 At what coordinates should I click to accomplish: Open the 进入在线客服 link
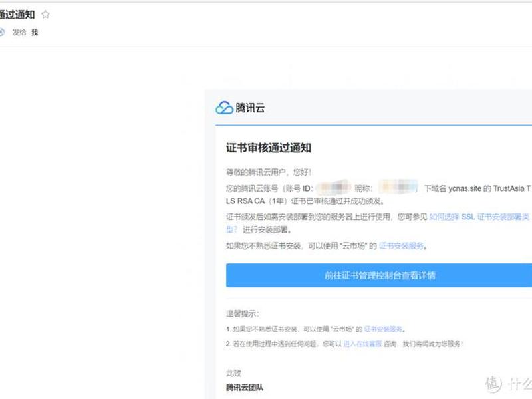point(362,344)
